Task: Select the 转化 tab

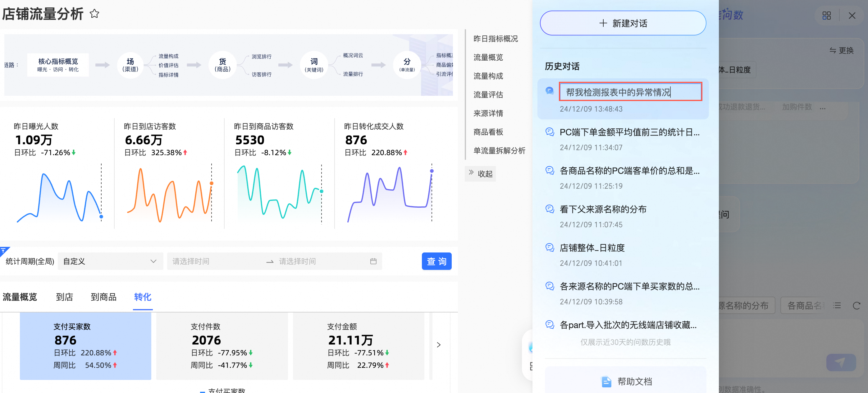Action: coord(143,297)
